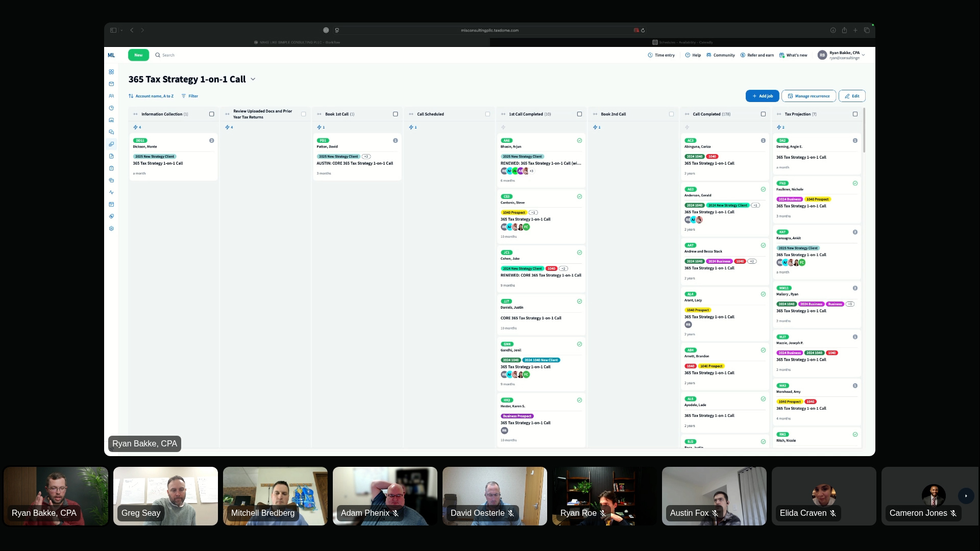
Task: Click the Manage recurrence button
Action: pyautogui.click(x=808, y=96)
